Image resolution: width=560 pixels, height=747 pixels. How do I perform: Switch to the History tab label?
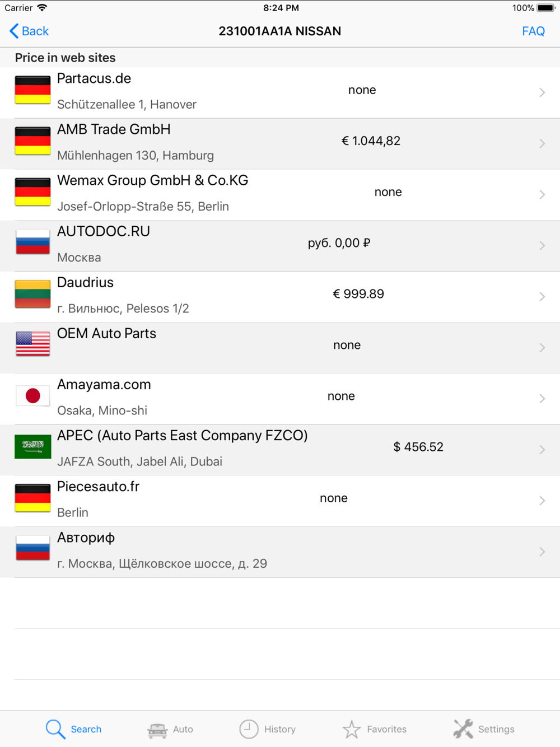pyautogui.click(x=280, y=729)
